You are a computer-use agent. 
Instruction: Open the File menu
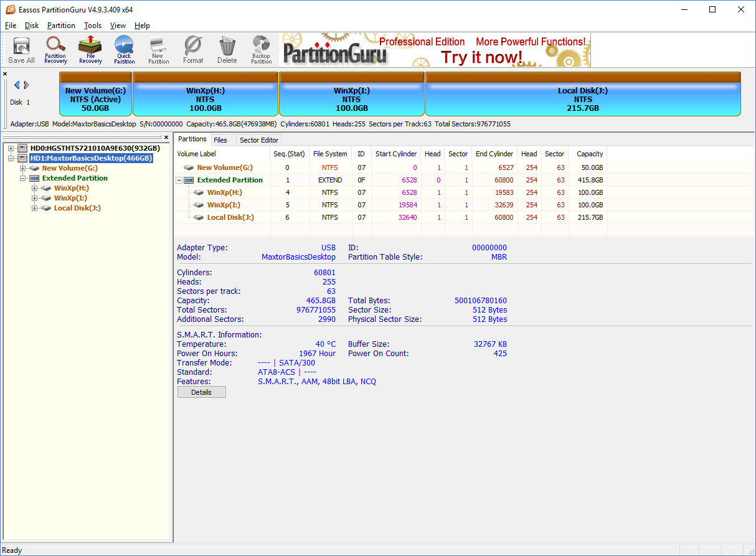click(11, 26)
